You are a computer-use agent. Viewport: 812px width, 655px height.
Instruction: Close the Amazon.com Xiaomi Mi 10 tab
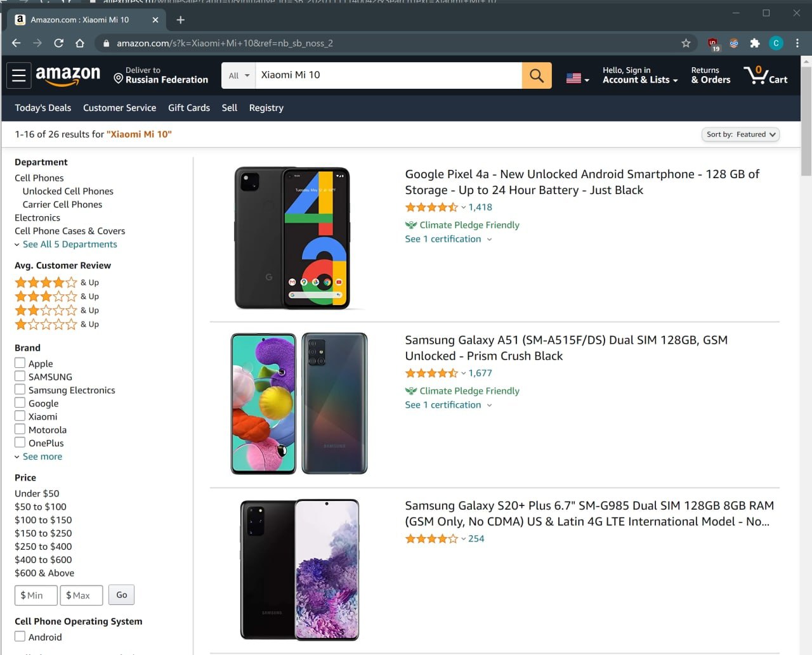(155, 20)
